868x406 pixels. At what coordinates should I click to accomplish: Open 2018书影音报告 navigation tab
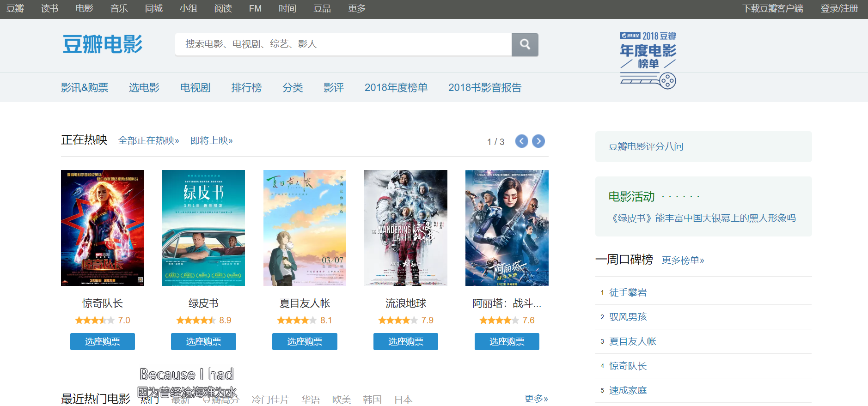point(485,87)
